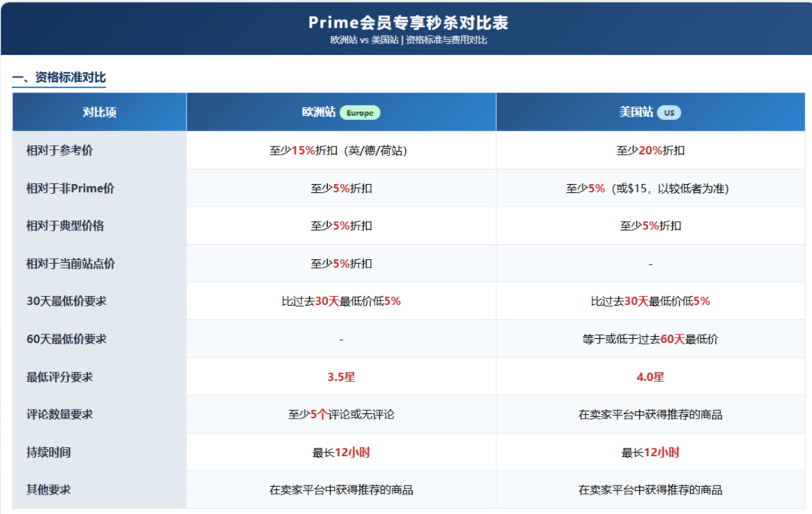Click the red 3.5星 value
This screenshot has height=514, width=812.
(341, 376)
